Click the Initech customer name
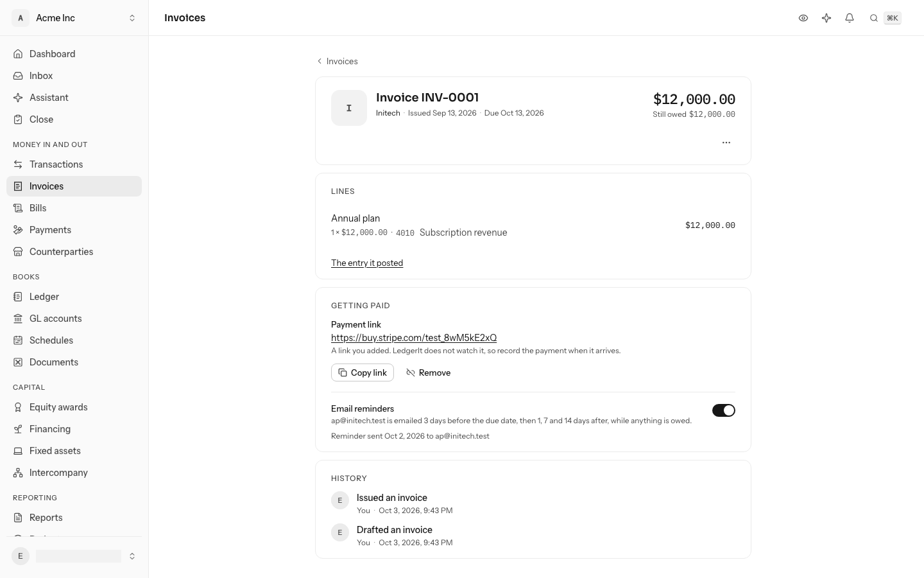This screenshot has width=924, height=578. click(x=388, y=113)
